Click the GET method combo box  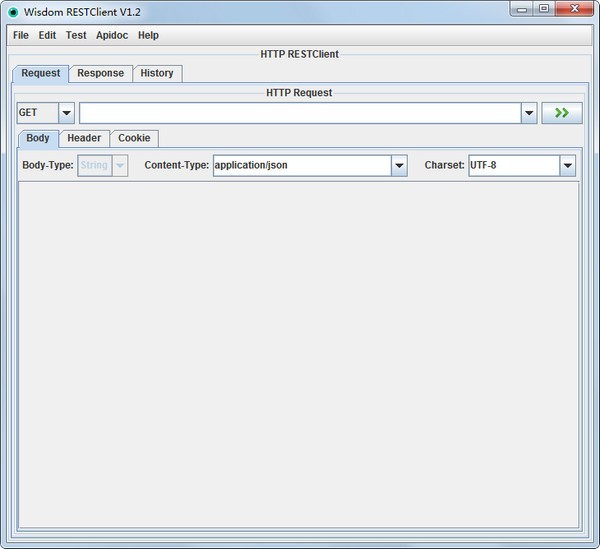click(x=46, y=113)
